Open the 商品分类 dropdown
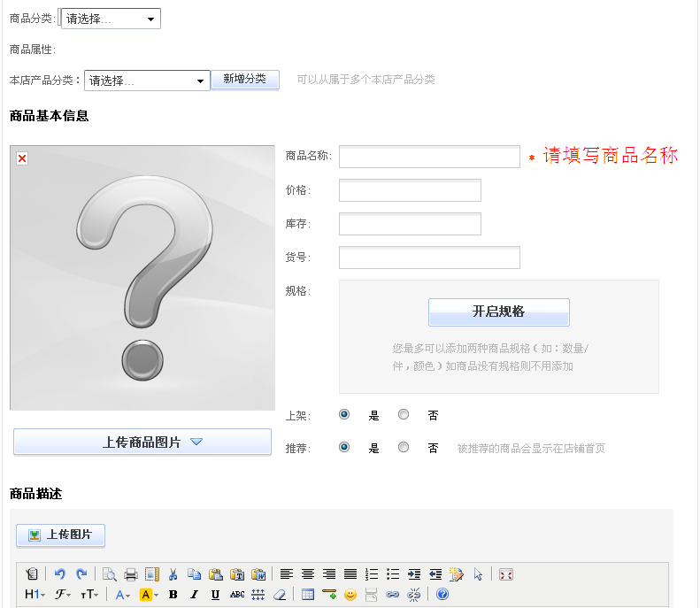 (x=111, y=19)
